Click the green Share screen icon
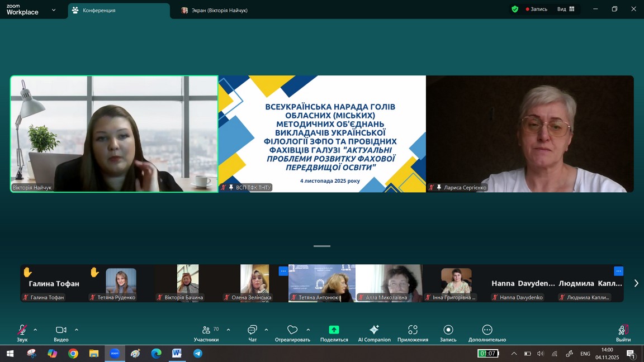The width and height of the screenshot is (644, 362). (334, 330)
